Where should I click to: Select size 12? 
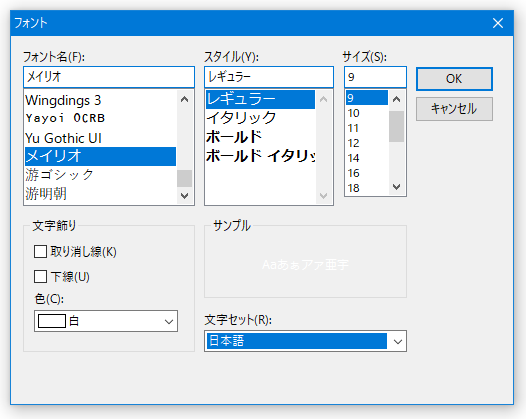tap(367, 143)
